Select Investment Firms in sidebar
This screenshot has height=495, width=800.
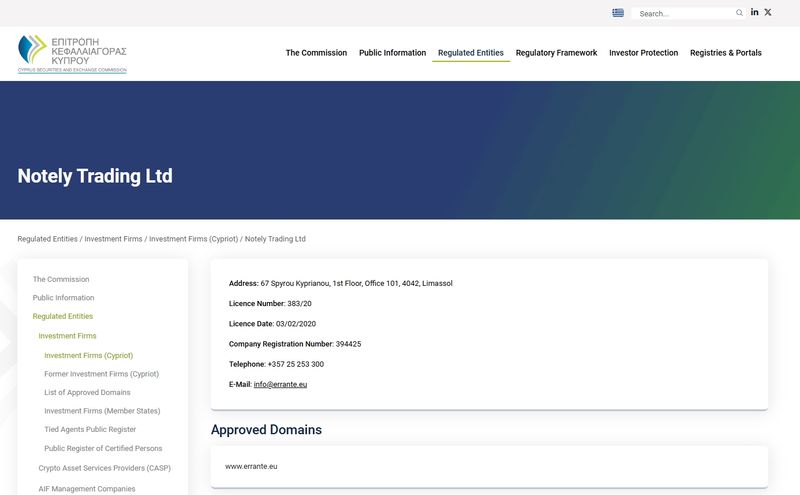(67, 336)
